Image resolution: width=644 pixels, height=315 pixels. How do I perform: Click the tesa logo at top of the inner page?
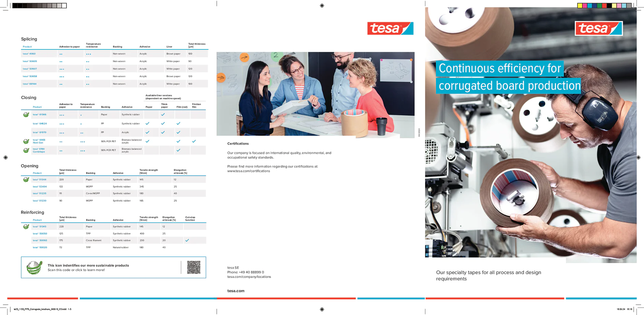coord(390,29)
